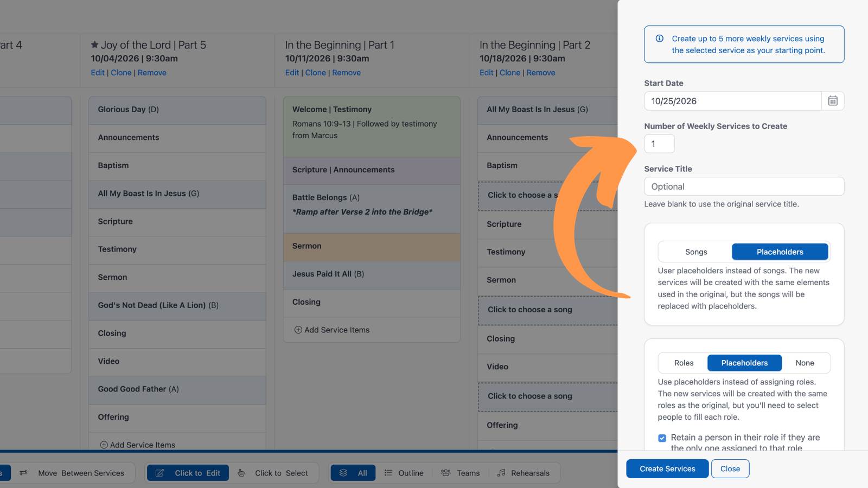Click Remove link for Joy of the Lord Part 5
Screen dimensions: 868x488
tap(152, 73)
